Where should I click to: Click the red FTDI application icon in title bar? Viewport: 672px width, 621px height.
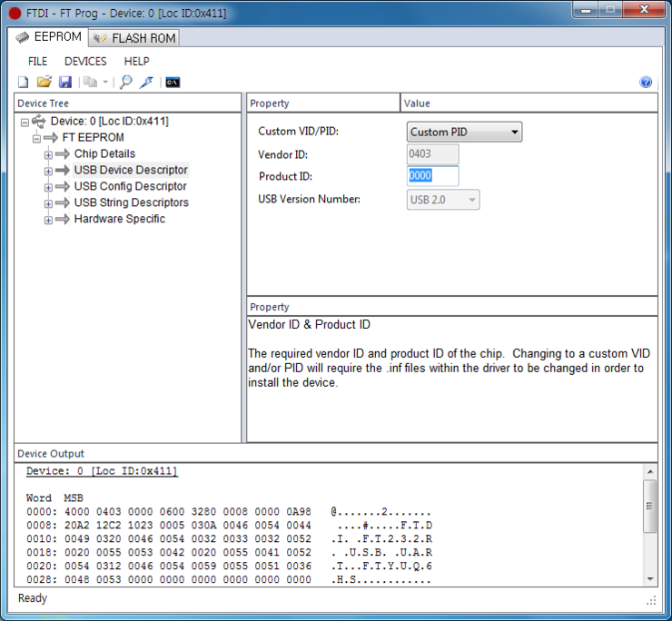(15, 14)
